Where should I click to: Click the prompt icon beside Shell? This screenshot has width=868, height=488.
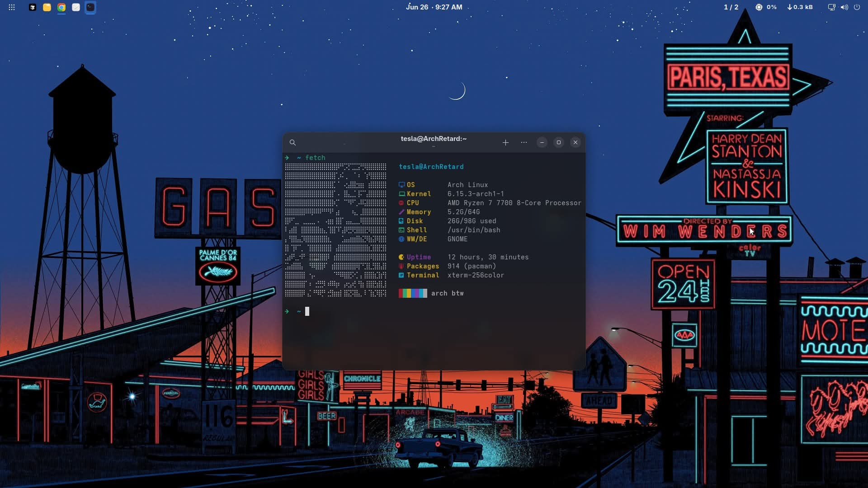tap(401, 230)
